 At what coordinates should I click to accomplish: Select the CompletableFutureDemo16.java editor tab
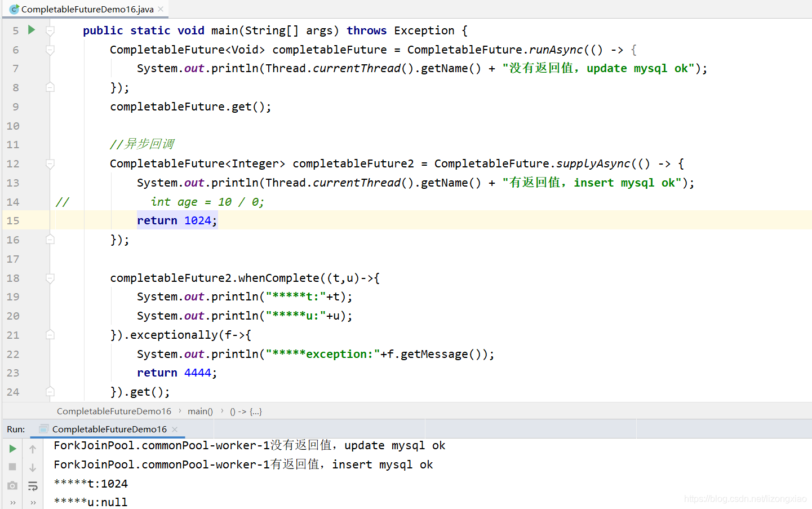tap(87, 9)
